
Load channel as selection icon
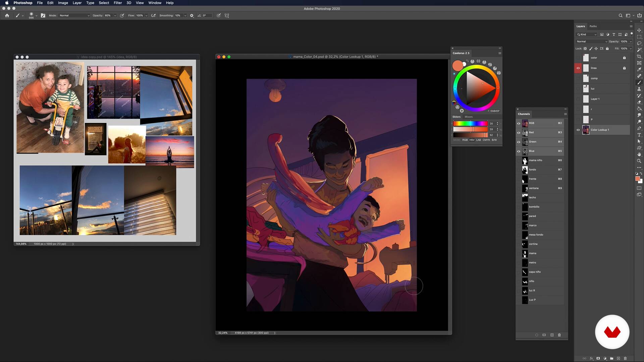(x=537, y=335)
